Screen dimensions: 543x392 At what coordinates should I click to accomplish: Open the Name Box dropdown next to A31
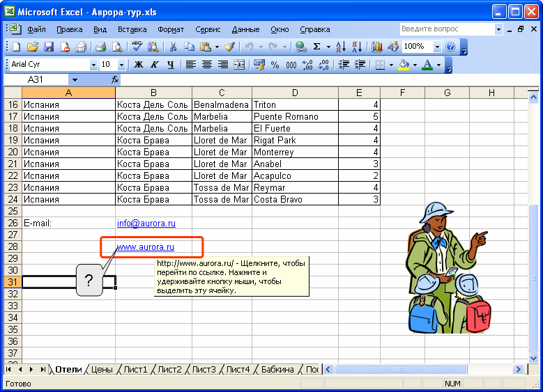point(75,80)
